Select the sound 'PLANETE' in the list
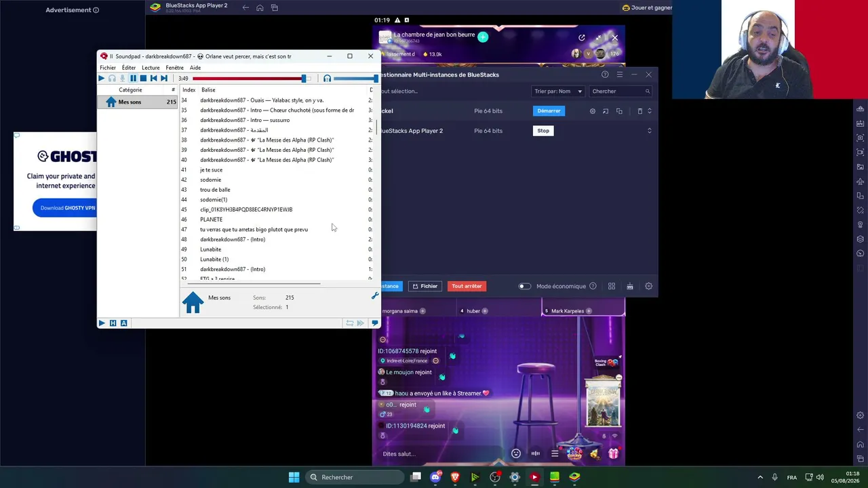 pos(276,220)
